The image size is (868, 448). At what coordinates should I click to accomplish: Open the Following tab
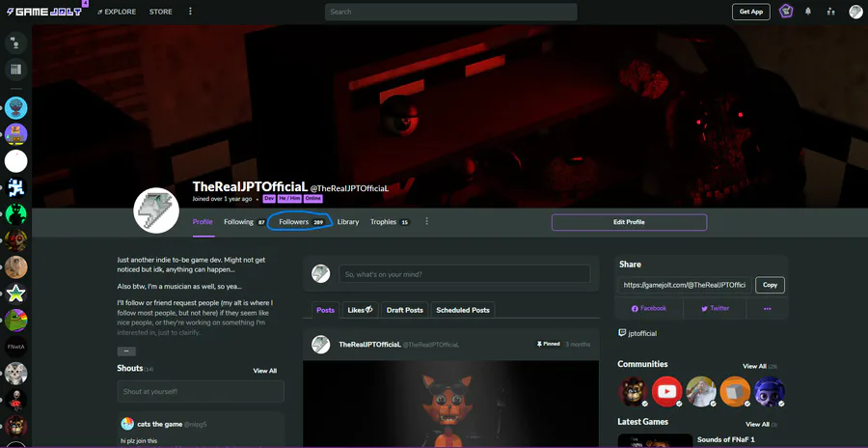tap(245, 222)
